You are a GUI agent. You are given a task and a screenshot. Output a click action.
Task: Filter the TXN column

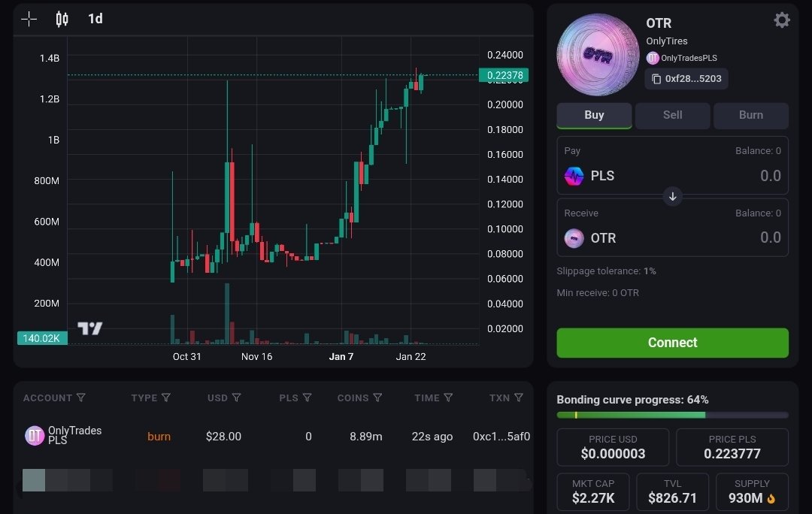(518, 398)
